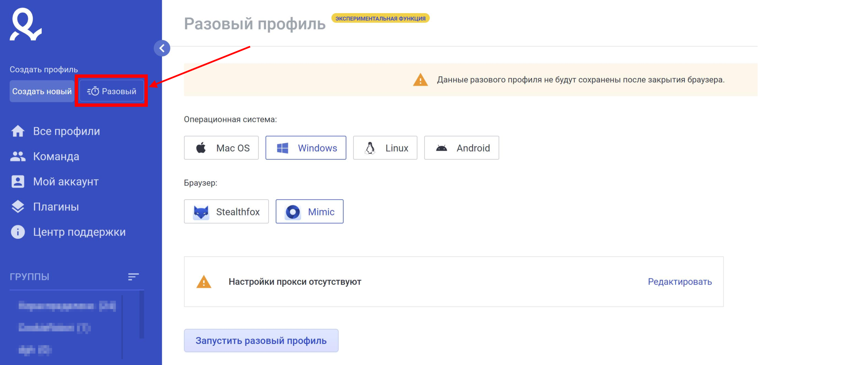The height and width of the screenshot is (365, 868).
Task: Click Создать новый profile button
Action: [42, 91]
